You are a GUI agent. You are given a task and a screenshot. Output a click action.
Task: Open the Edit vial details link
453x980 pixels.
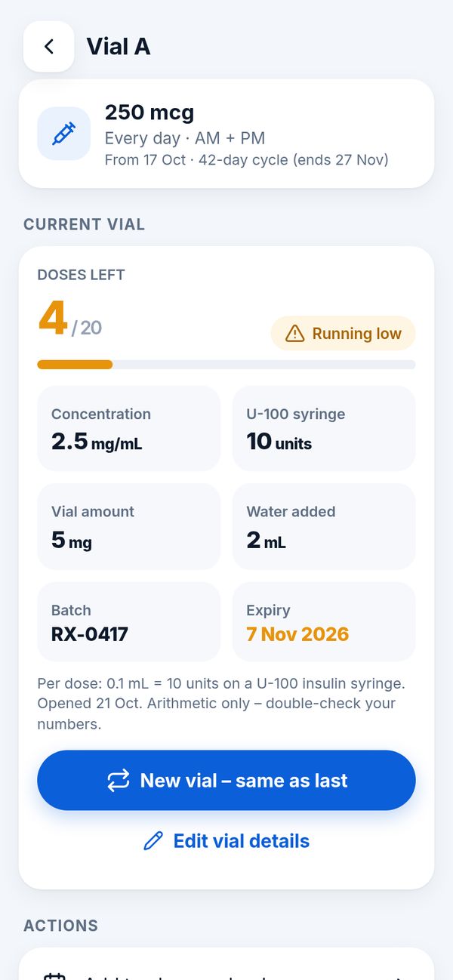click(226, 840)
